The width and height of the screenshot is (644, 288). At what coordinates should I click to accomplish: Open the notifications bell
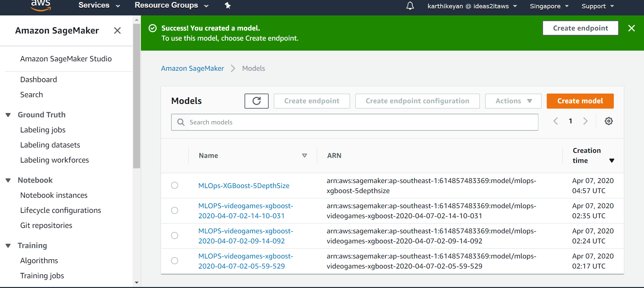(x=410, y=6)
